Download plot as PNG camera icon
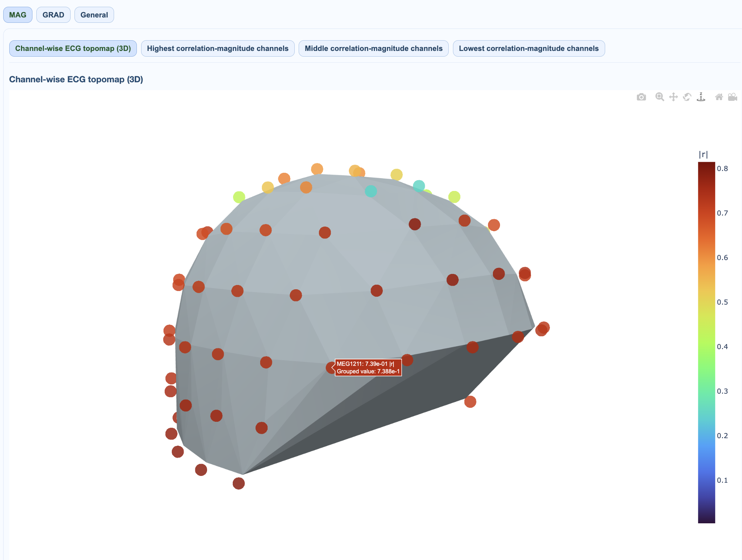 (641, 97)
